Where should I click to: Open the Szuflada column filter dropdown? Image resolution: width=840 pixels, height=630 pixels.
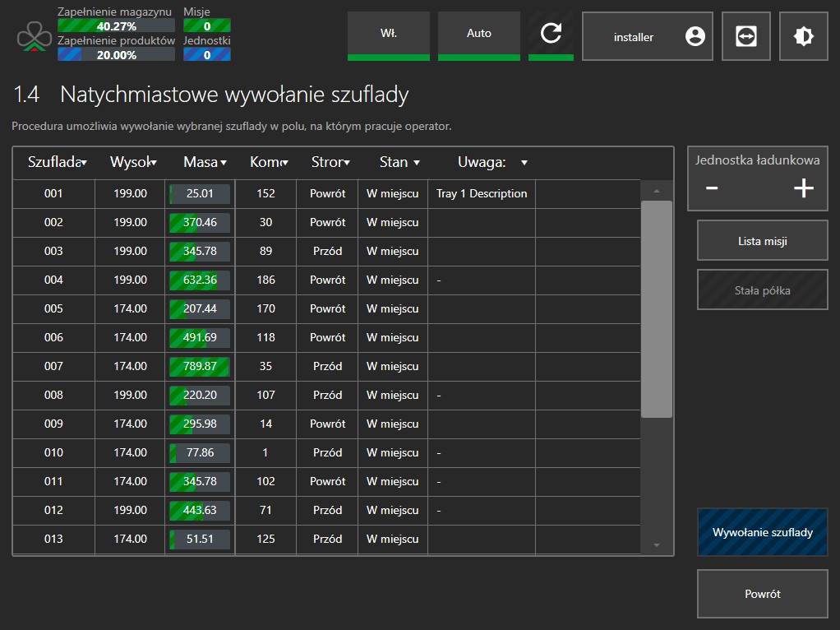84,163
